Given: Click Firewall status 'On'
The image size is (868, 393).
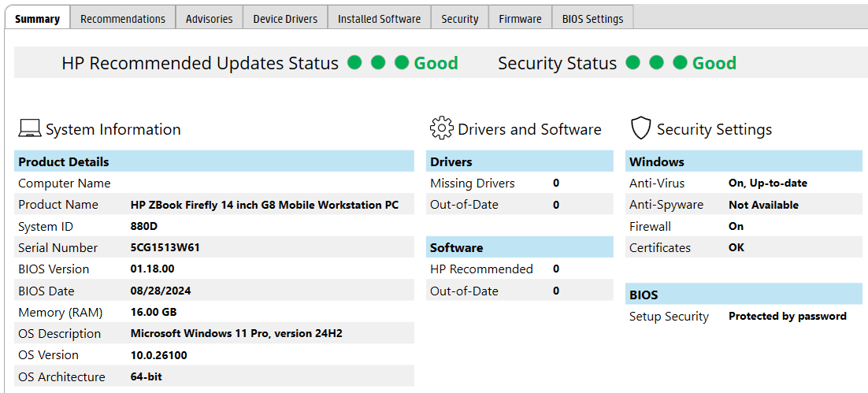Looking at the screenshot, I should (736, 226).
